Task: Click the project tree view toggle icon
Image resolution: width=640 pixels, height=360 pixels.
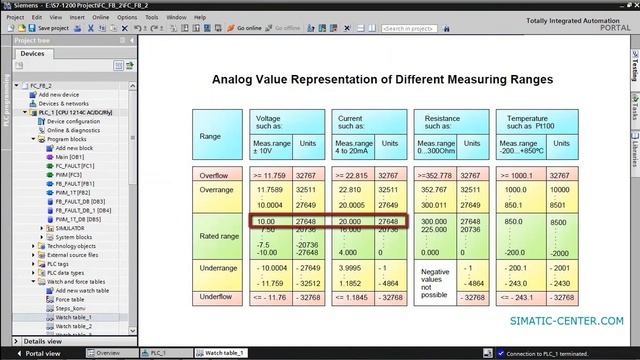Action: tap(118, 65)
